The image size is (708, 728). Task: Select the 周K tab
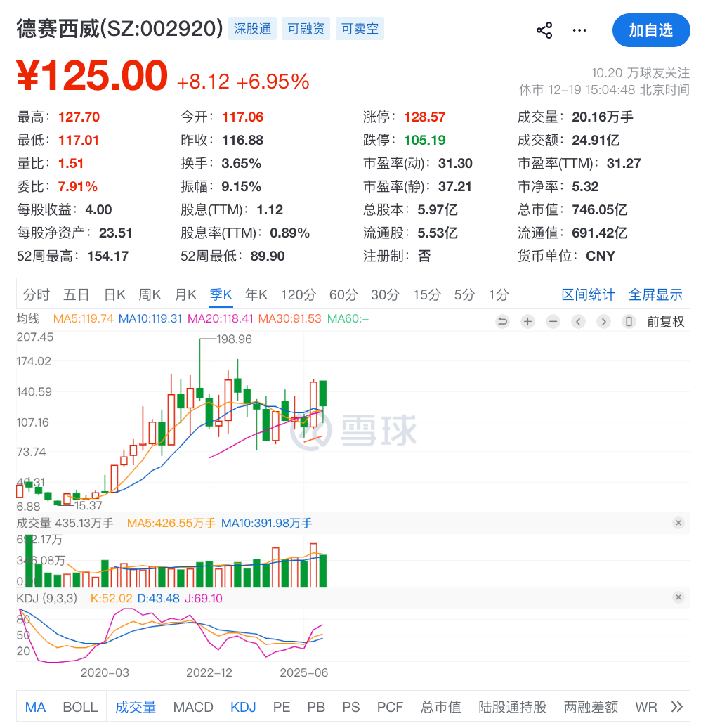click(150, 294)
